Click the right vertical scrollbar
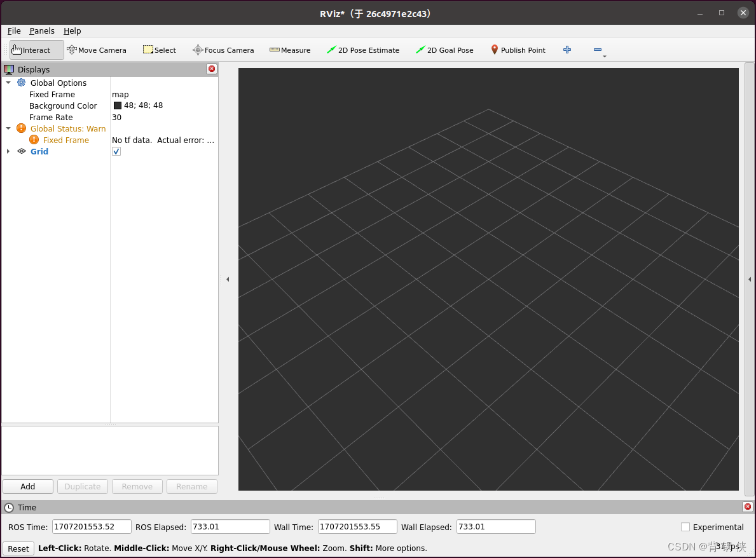Screen dimensions: 756x558 749,279
